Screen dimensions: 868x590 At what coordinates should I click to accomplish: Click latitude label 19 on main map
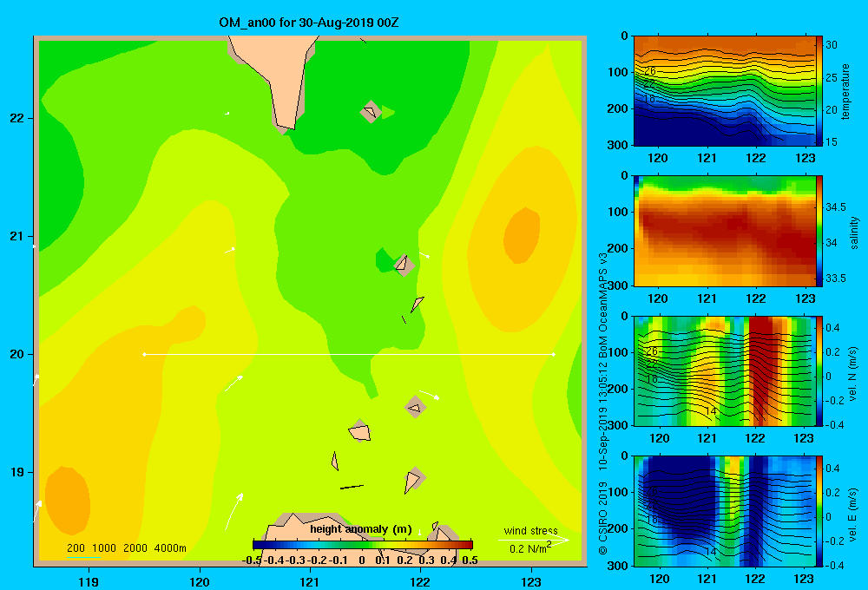(x=16, y=472)
